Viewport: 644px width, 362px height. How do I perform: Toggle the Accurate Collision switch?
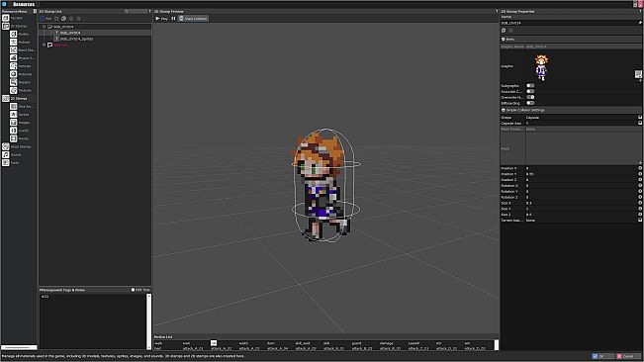coord(530,92)
